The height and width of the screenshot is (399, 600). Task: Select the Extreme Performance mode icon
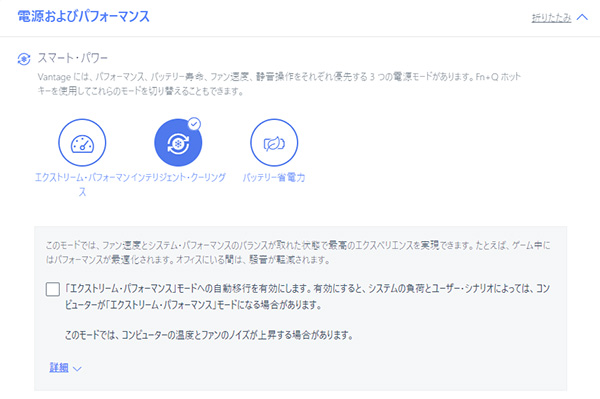pyautogui.click(x=82, y=143)
